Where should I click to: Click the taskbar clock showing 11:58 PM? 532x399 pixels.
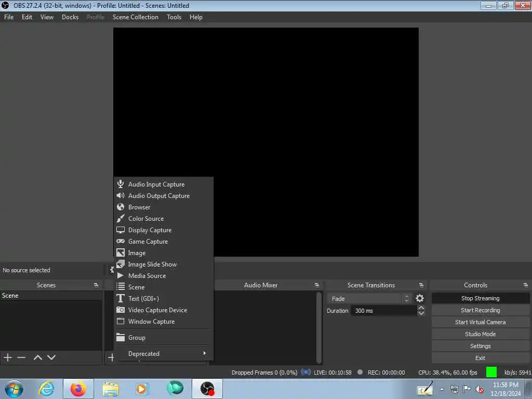pyautogui.click(x=506, y=389)
